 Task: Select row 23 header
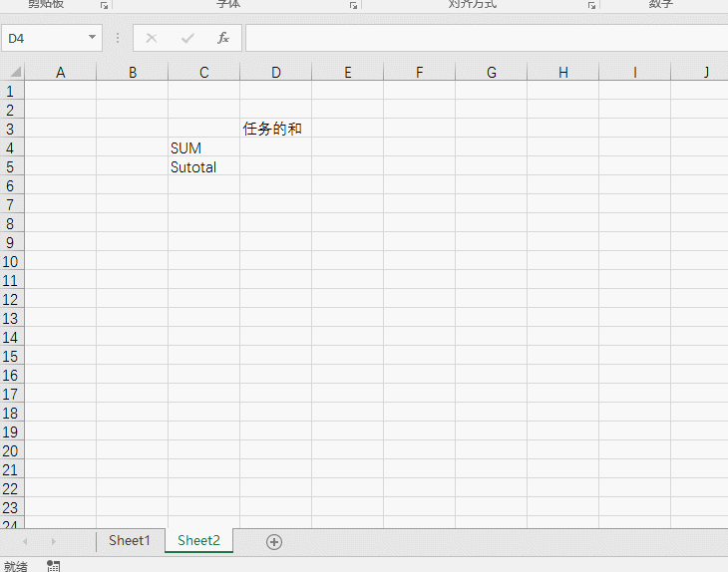point(12,507)
